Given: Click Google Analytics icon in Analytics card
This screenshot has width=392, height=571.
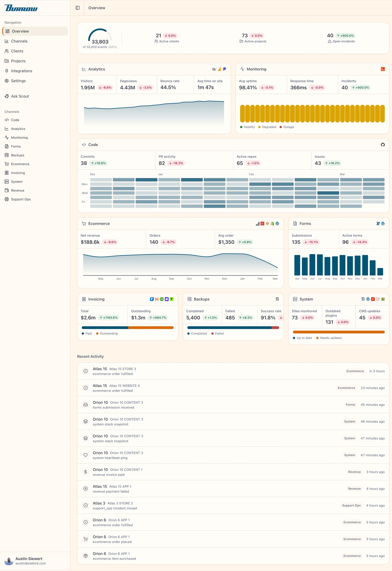Looking at the screenshot, I should pyautogui.click(x=219, y=69).
